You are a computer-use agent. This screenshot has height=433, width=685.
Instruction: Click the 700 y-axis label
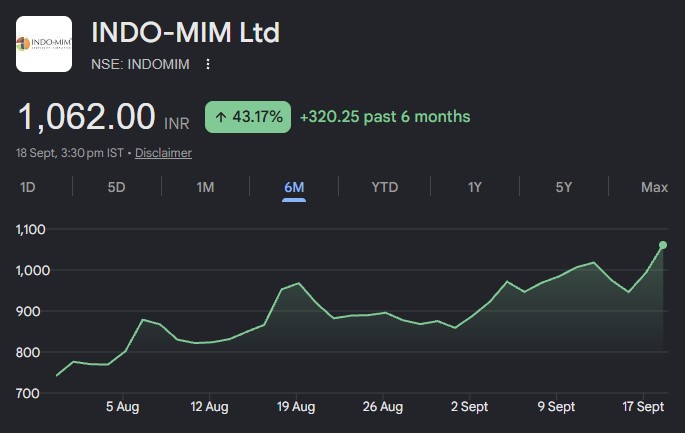click(28, 393)
